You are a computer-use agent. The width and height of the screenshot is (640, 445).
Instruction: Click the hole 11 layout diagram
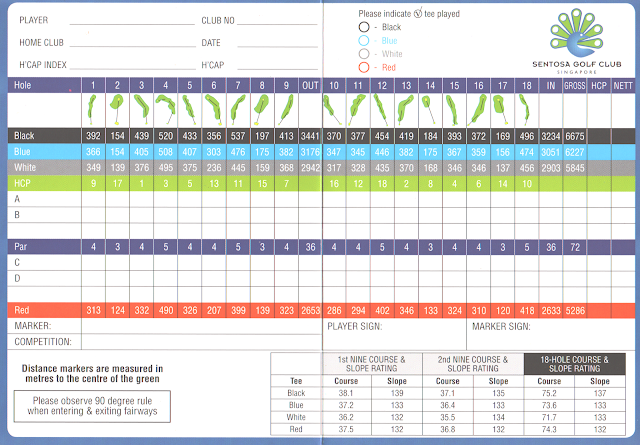point(357,109)
